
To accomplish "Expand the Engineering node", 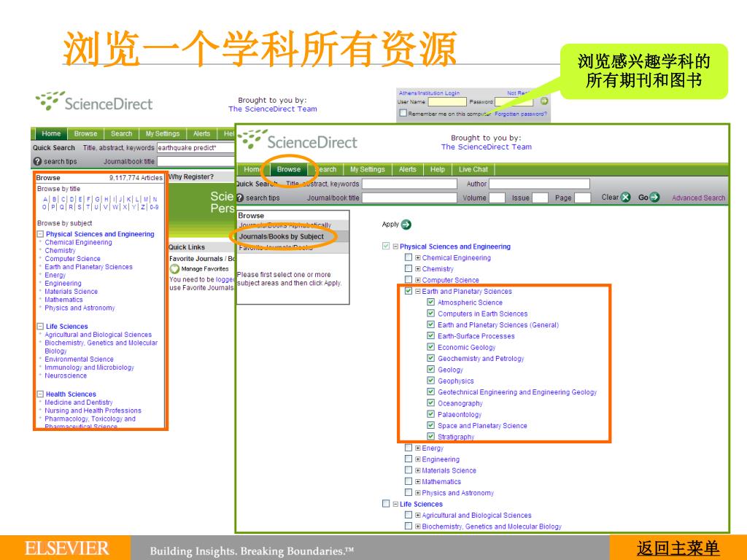I will 418,459.
